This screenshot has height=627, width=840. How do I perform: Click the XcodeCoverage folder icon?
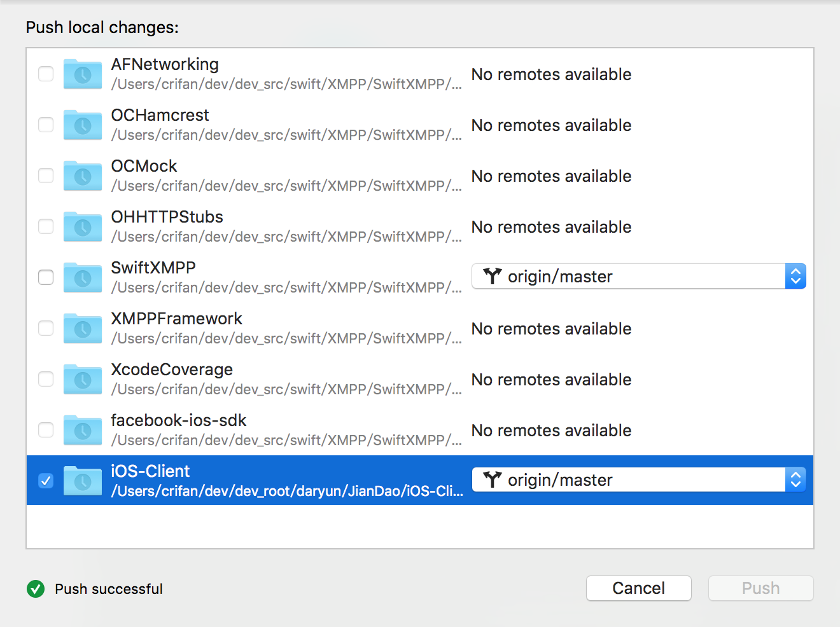click(x=83, y=380)
